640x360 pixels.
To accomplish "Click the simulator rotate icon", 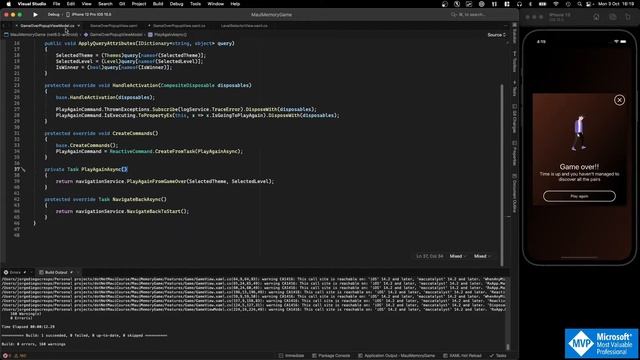I will coord(628,17).
